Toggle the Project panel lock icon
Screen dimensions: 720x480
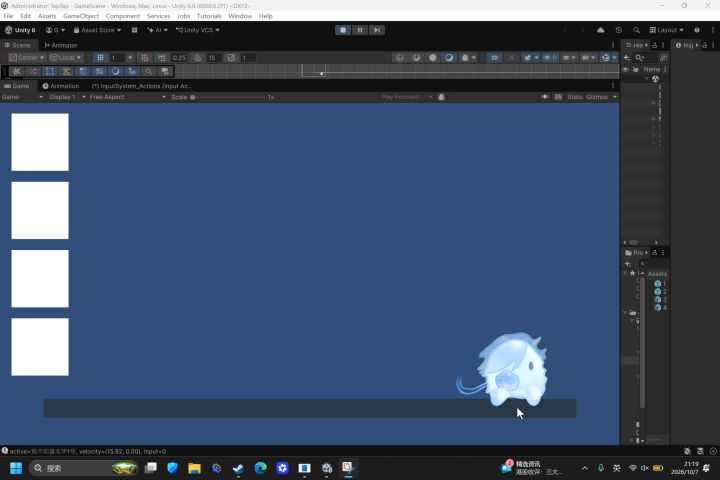coord(655,253)
